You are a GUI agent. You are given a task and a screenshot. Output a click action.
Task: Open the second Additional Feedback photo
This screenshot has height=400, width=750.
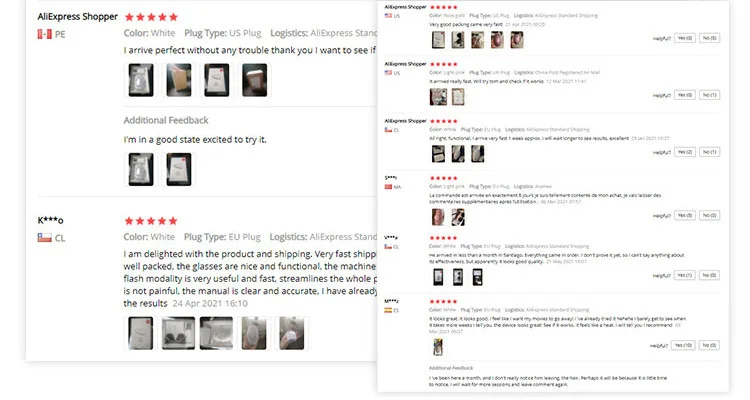(178, 169)
